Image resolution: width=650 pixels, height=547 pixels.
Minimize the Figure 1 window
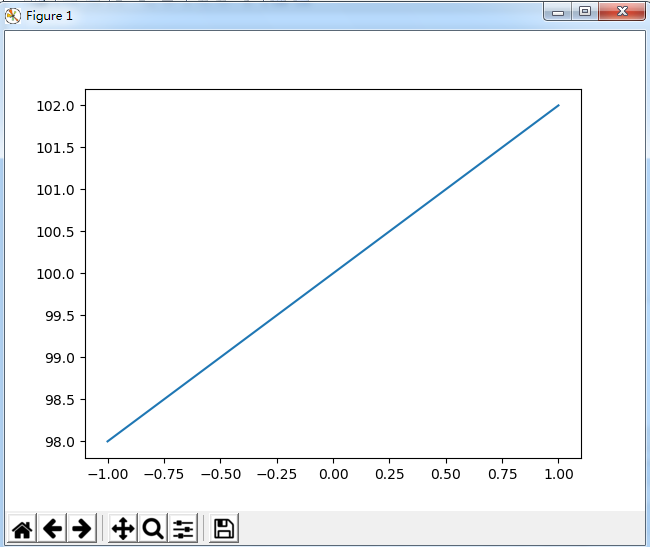pos(558,12)
